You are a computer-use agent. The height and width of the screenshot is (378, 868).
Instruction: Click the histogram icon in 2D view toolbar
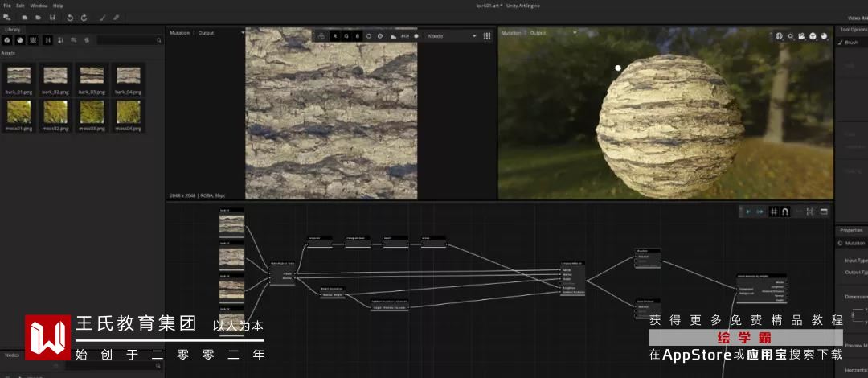coord(394,36)
